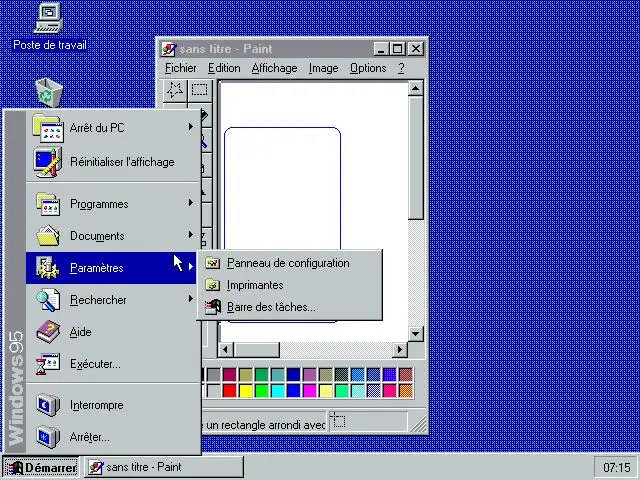Pick the bright lime green color swatch
The width and height of the screenshot is (640, 480).
[262, 391]
